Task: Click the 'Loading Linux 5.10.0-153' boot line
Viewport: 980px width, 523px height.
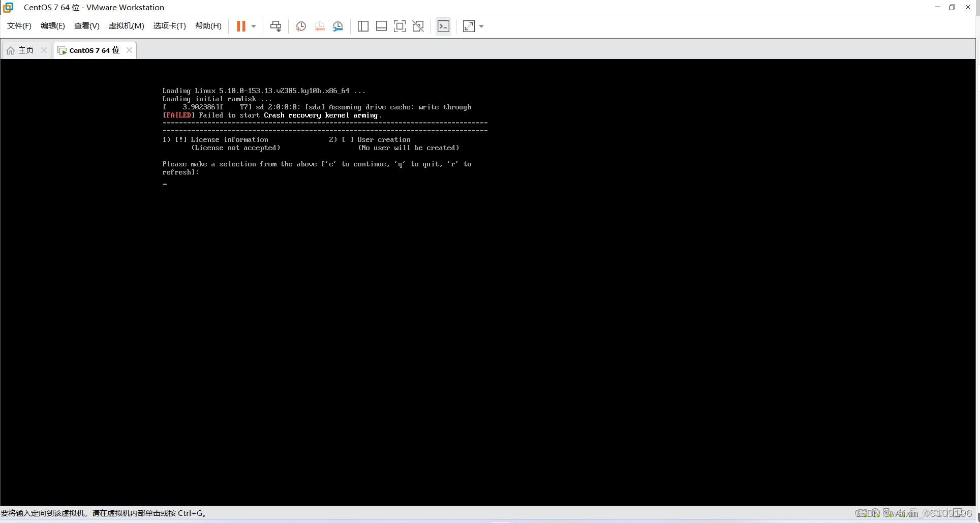Action: point(264,91)
